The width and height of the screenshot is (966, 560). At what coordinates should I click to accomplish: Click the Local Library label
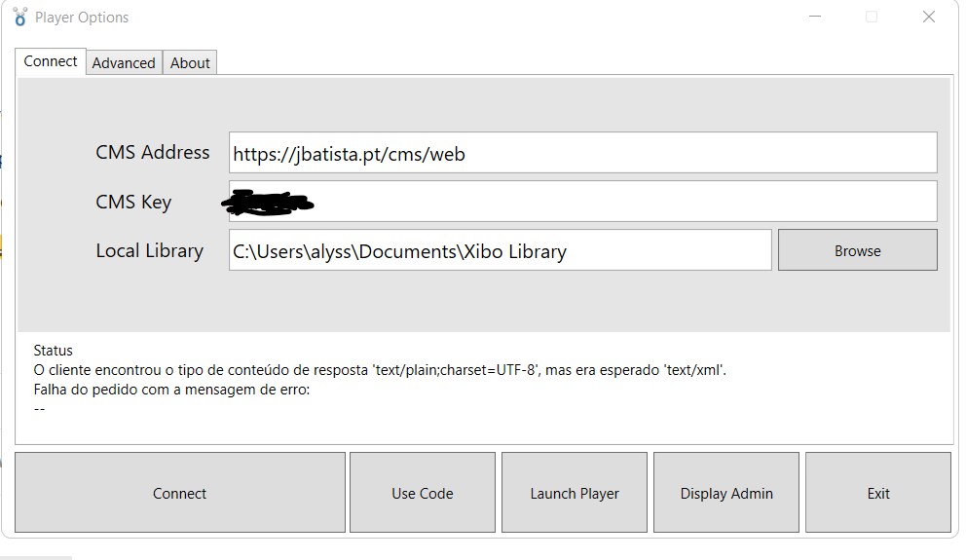click(149, 251)
